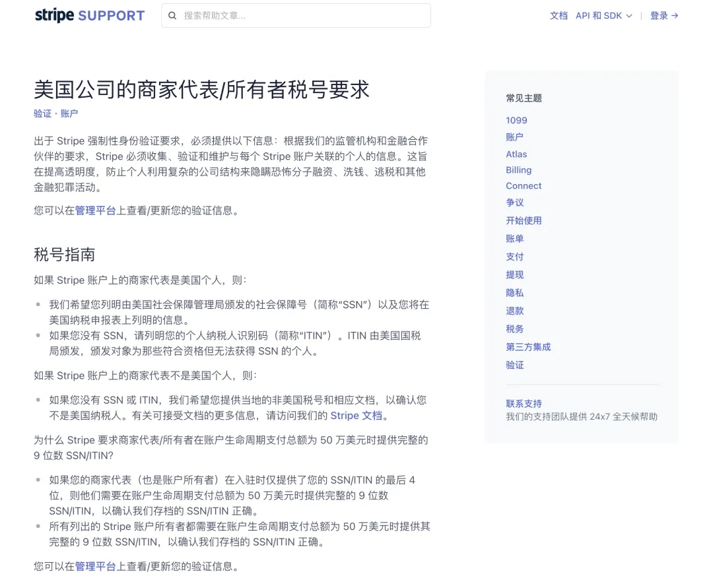Viewport: 713px width, 588px height.
Task: Open the Atlas help topic
Action: tap(516, 154)
